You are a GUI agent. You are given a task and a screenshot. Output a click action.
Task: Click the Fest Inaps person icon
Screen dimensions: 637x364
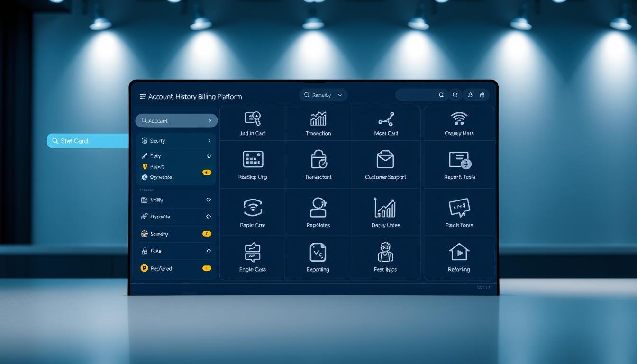tap(385, 252)
